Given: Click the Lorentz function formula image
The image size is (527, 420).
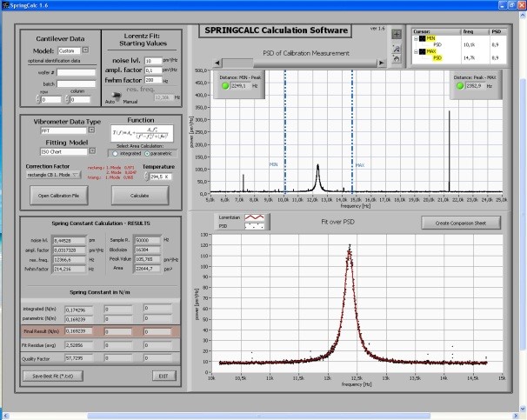Looking at the screenshot, I should [142, 134].
